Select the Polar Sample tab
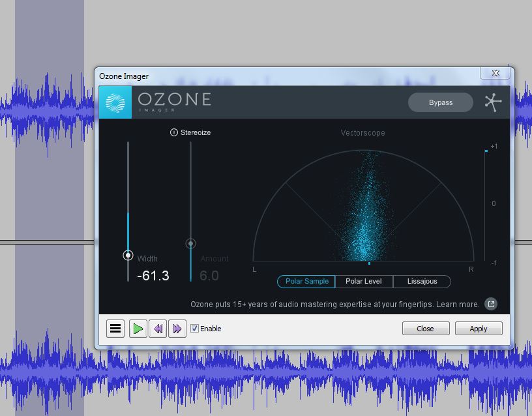Viewport: 532px width, 416px height. 306,281
